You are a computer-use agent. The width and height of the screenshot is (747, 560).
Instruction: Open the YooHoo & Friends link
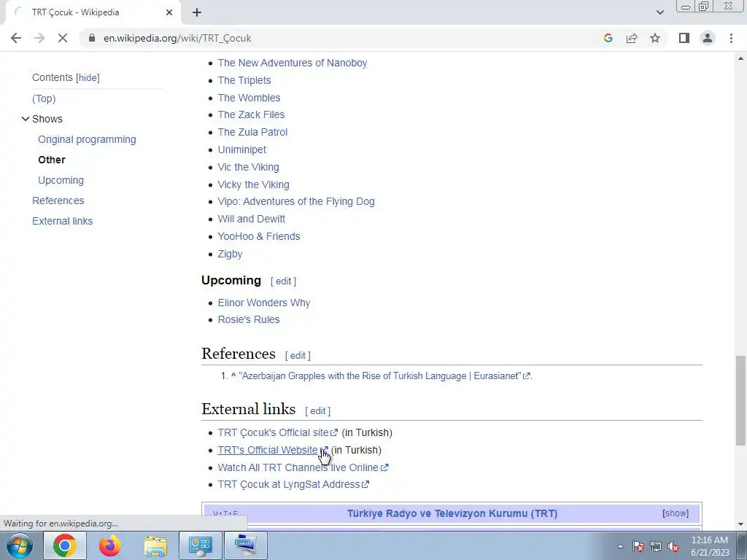(259, 237)
